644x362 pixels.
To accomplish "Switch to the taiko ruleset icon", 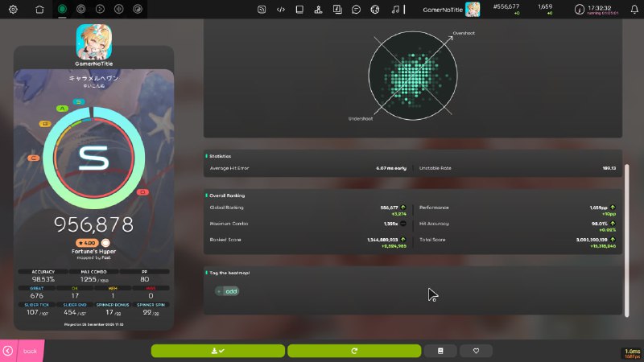I will pyautogui.click(x=80, y=10).
